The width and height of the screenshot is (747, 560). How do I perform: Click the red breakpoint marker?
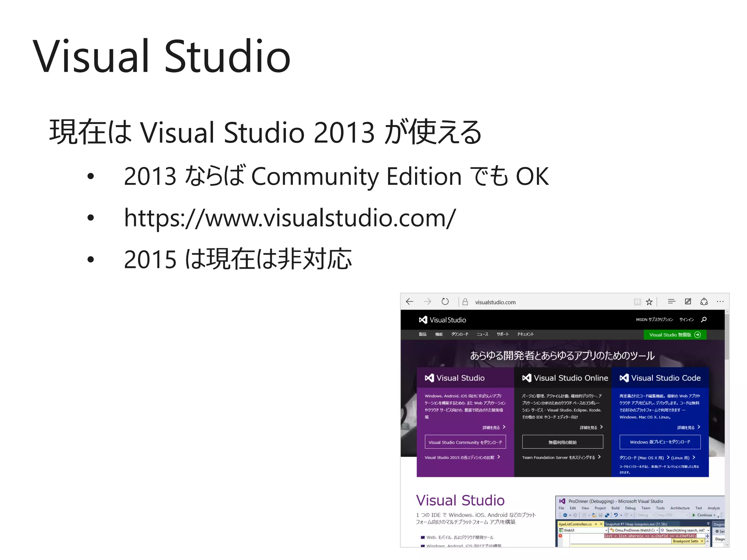pos(560,536)
